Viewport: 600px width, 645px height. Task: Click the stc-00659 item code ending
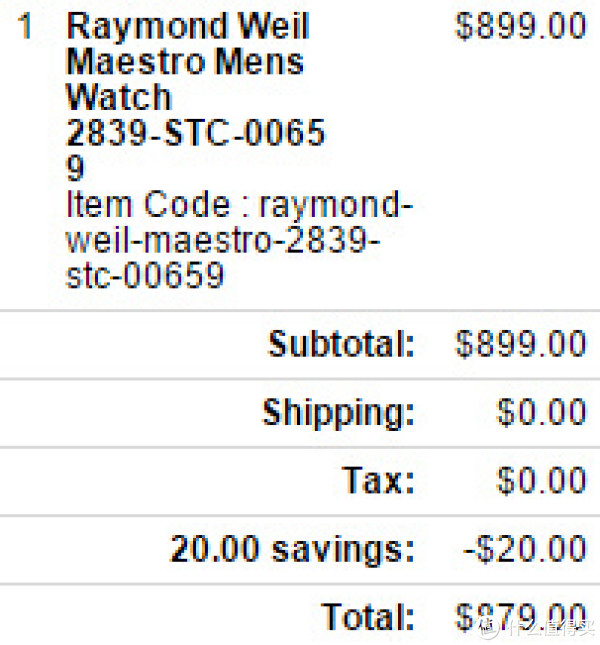tap(145, 275)
